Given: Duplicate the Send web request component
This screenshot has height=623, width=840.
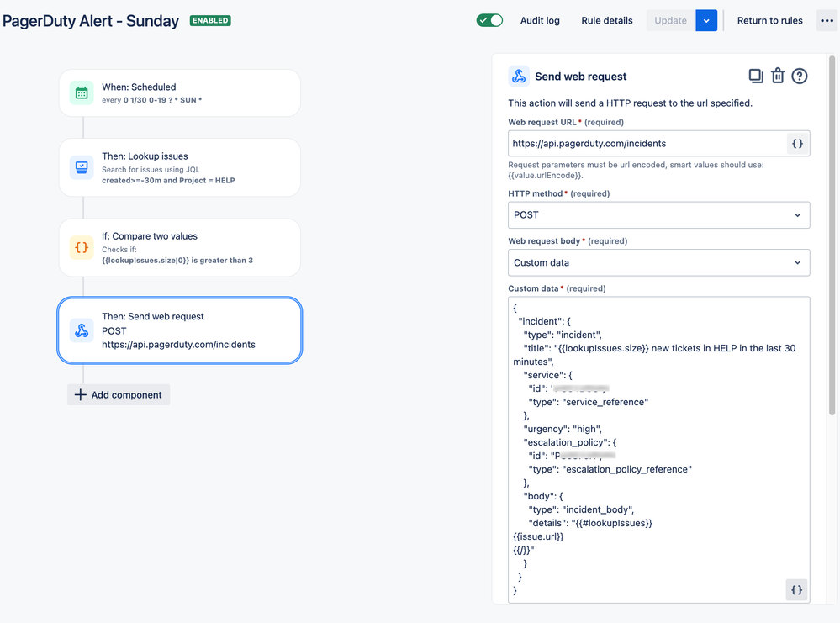Looking at the screenshot, I should coord(755,76).
